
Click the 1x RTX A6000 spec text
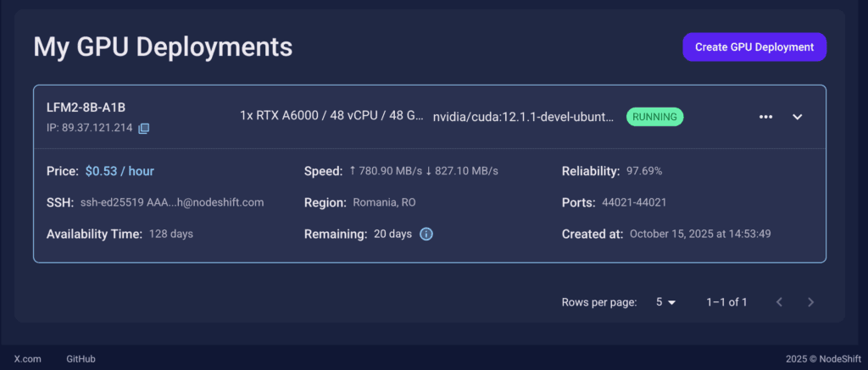point(331,116)
